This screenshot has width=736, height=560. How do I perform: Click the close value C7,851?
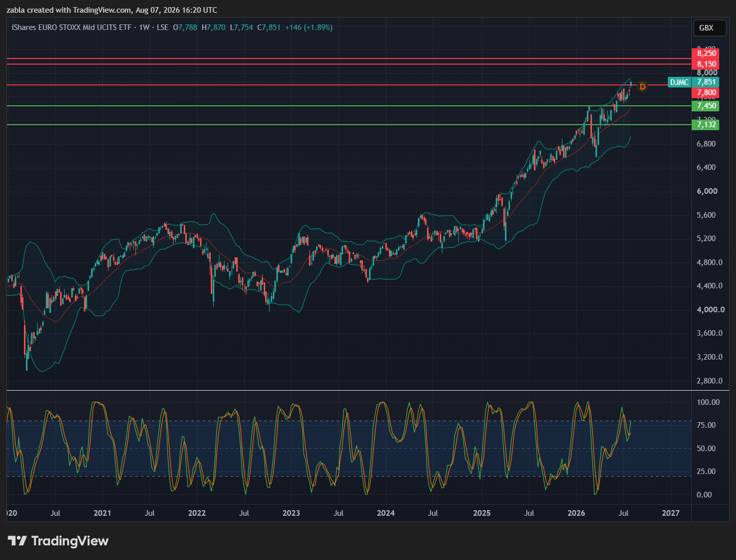pos(269,27)
